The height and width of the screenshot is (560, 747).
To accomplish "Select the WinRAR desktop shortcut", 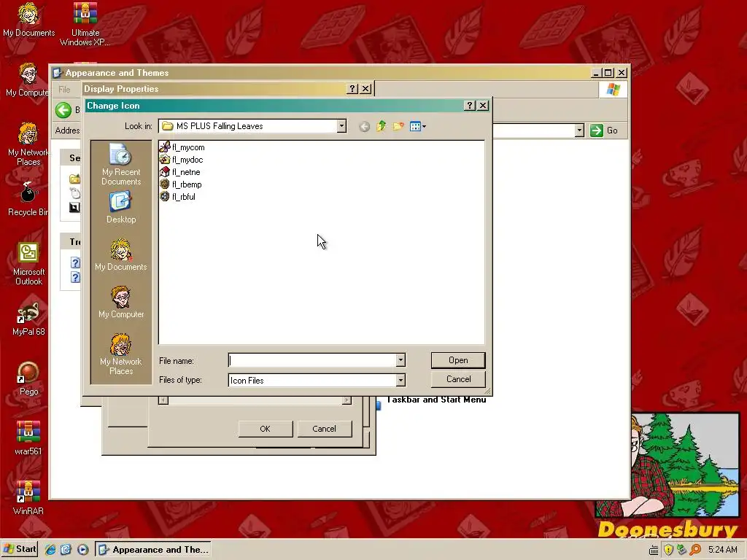I will 28,499.
